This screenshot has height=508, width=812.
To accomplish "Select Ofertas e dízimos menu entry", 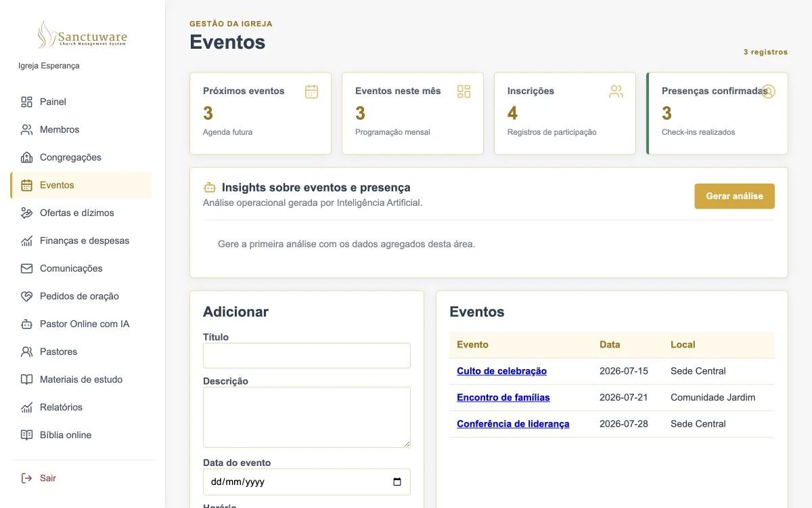I will 81,213.
